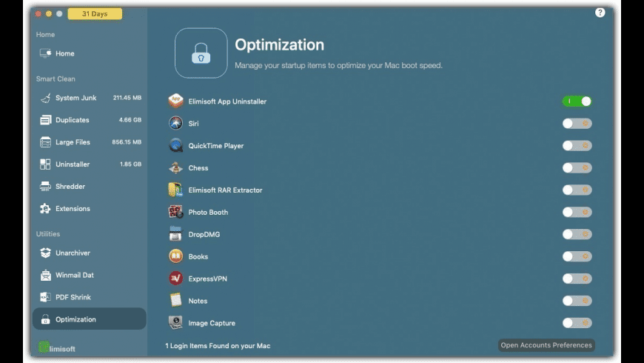Screen dimensions: 644x363
Task: Click 'Manage your startup items' description text
Action: pos(338,65)
